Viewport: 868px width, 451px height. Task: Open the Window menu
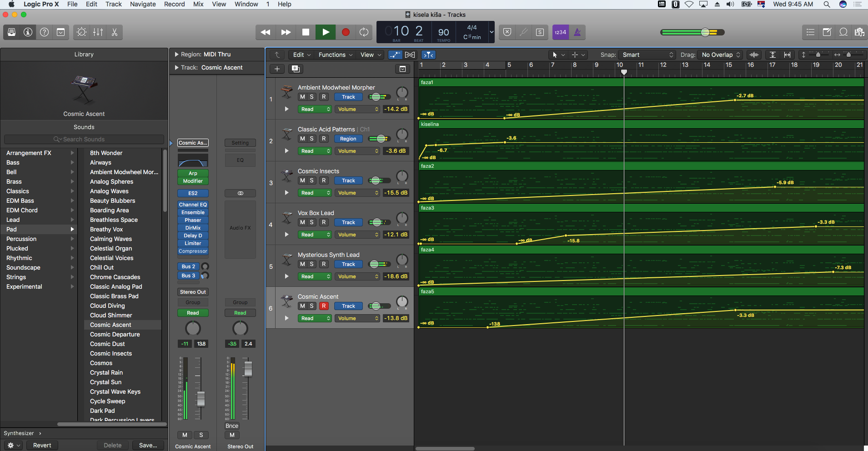(x=246, y=4)
